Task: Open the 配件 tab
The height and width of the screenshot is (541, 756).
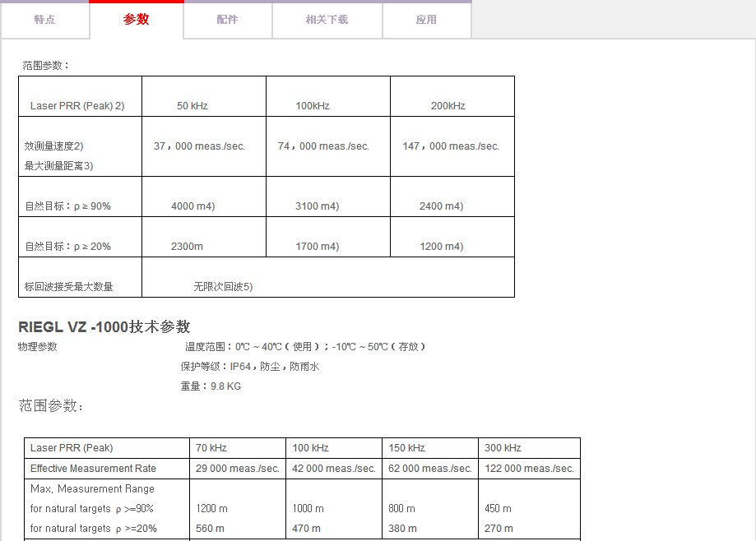Action: [227, 20]
